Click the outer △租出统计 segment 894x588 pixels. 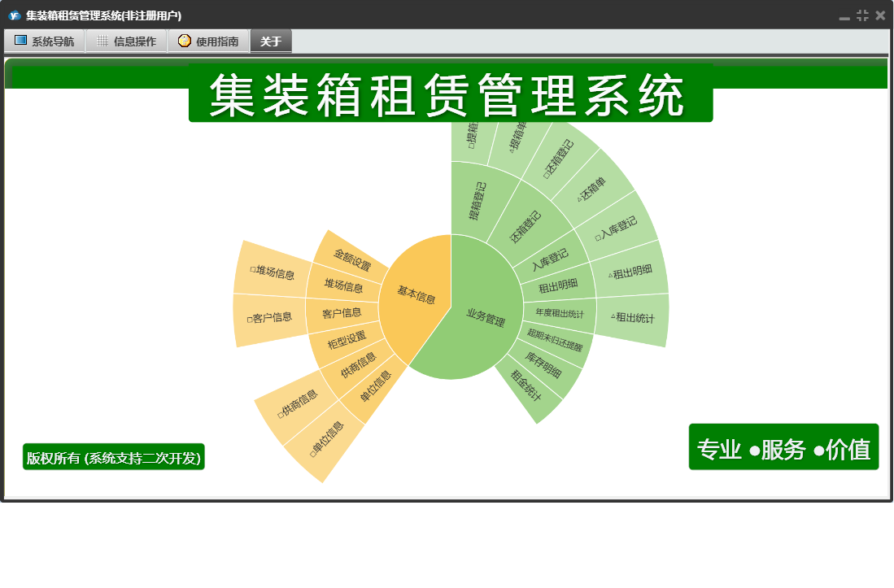[633, 318]
